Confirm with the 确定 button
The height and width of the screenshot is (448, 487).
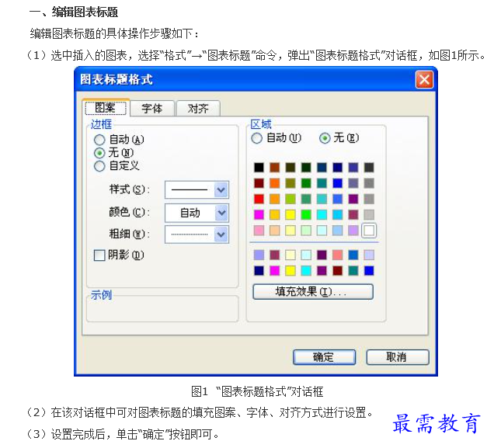324,357
